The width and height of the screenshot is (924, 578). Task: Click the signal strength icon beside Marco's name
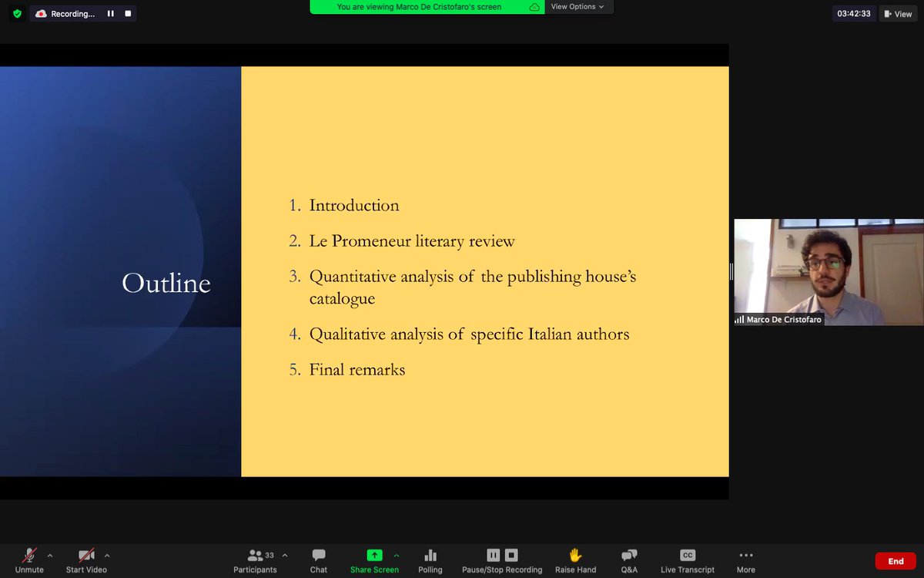(739, 319)
